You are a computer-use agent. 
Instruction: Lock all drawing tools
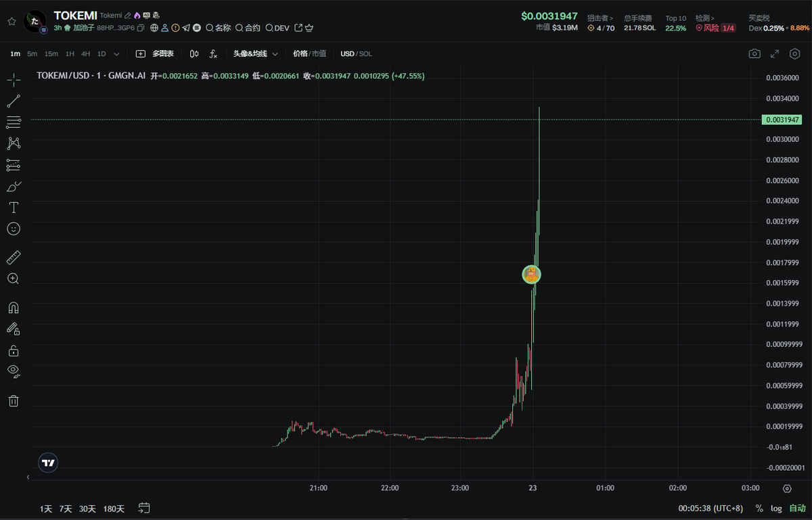(x=14, y=350)
